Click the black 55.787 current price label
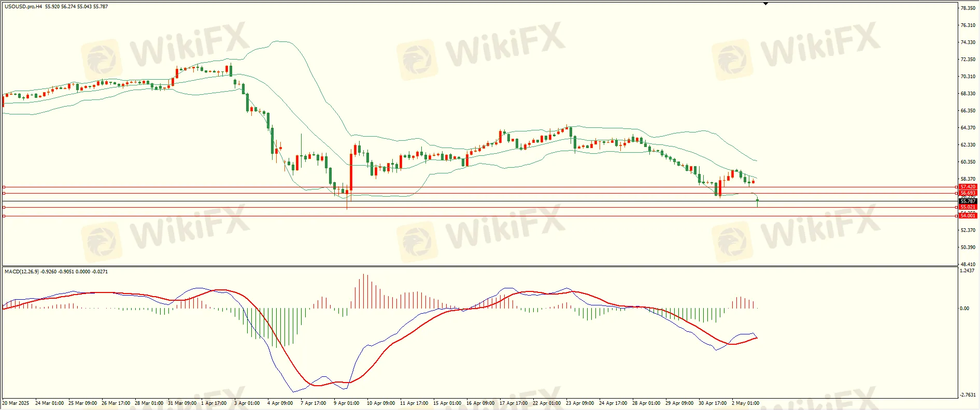 click(968, 201)
